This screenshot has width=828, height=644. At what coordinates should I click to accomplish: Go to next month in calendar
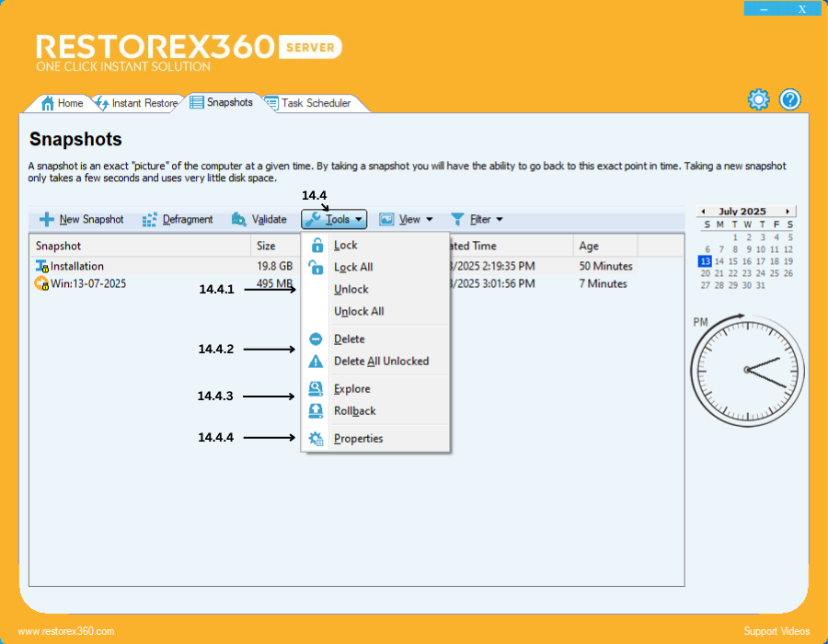(788, 212)
